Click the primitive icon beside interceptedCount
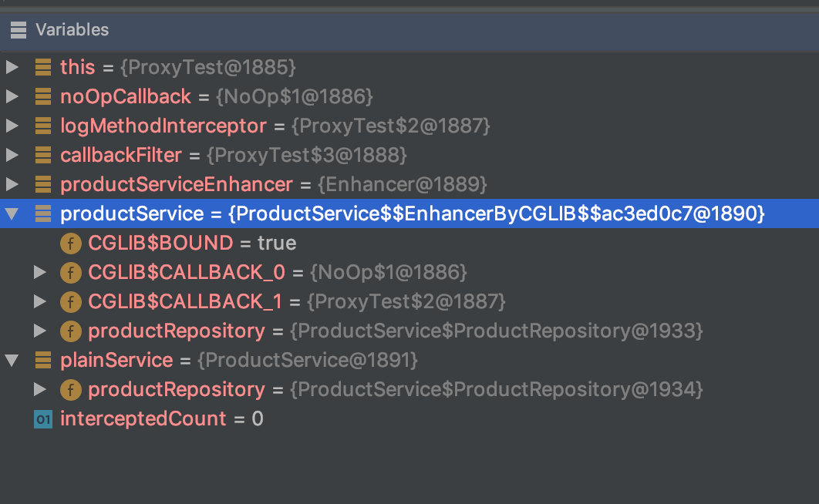The image size is (819, 504). click(x=43, y=418)
